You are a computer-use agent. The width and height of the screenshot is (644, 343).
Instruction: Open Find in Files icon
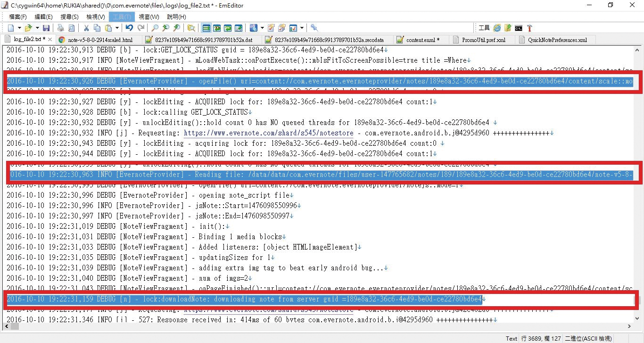coord(191,28)
